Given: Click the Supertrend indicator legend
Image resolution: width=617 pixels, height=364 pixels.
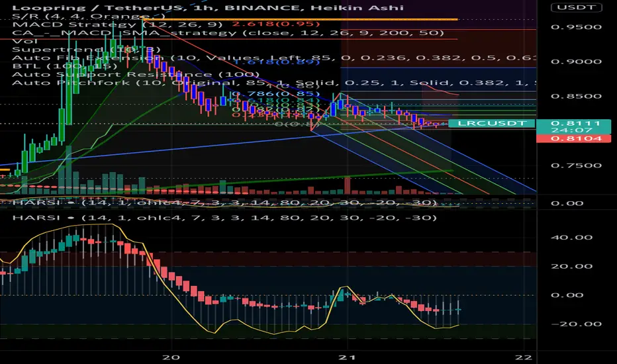Looking at the screenshot, I should tap(86, 49).
